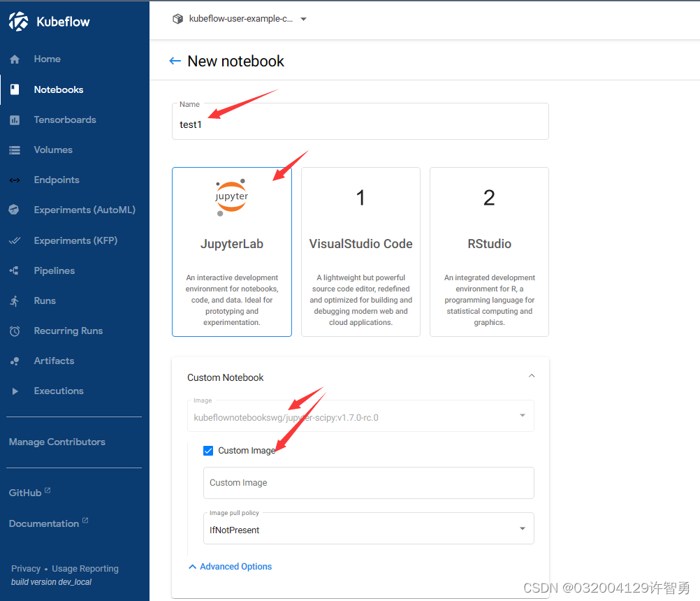
Task: Collapse the Custom Notebook section chevron
Action: 532,376
